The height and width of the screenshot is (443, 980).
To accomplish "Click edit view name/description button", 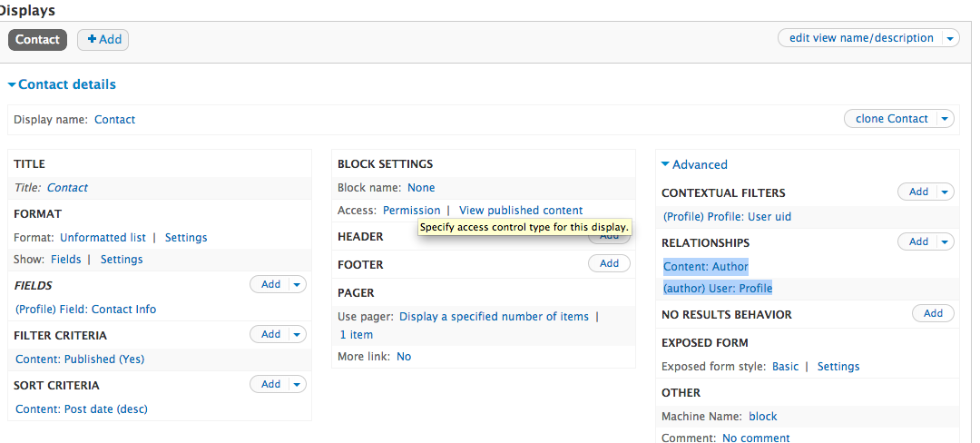I will (x=861, y=38).
